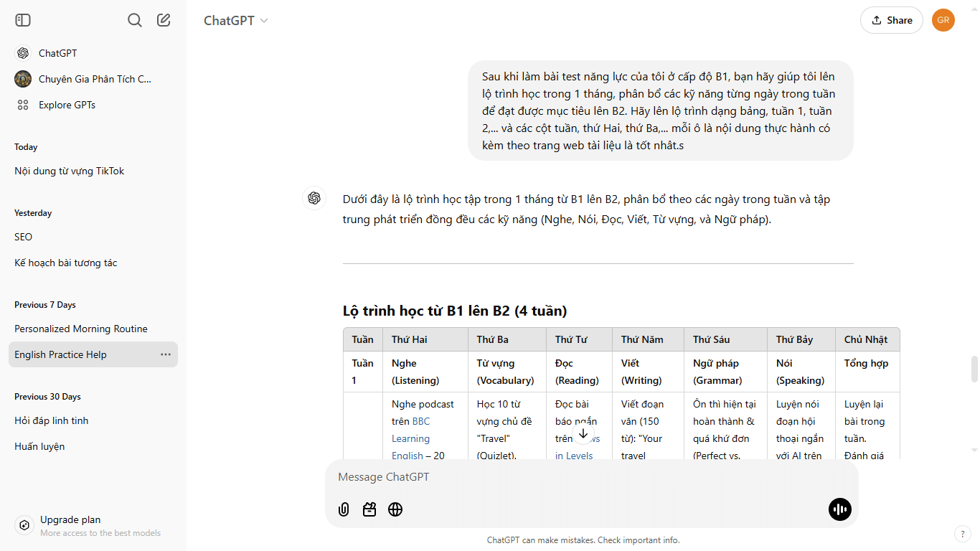Screen dimensions: 980x551
Task: Open Explore GPTs from the sidebar
Action: (x=67, y=105)
